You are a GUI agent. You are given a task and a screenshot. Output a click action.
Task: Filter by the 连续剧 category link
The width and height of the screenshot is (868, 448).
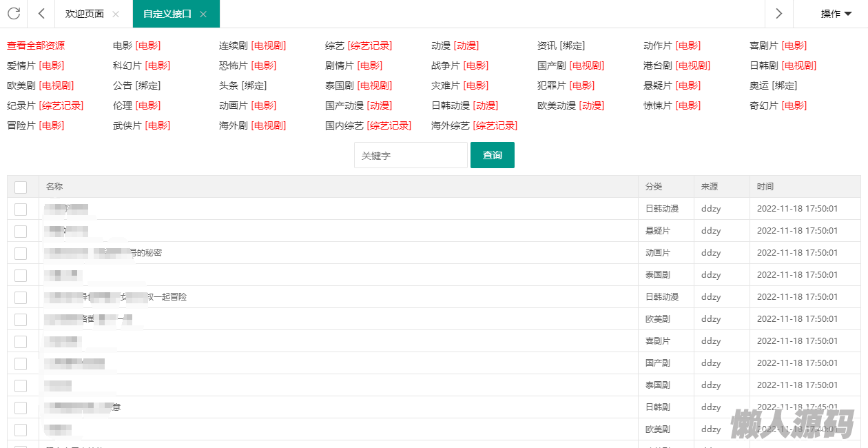233,45
